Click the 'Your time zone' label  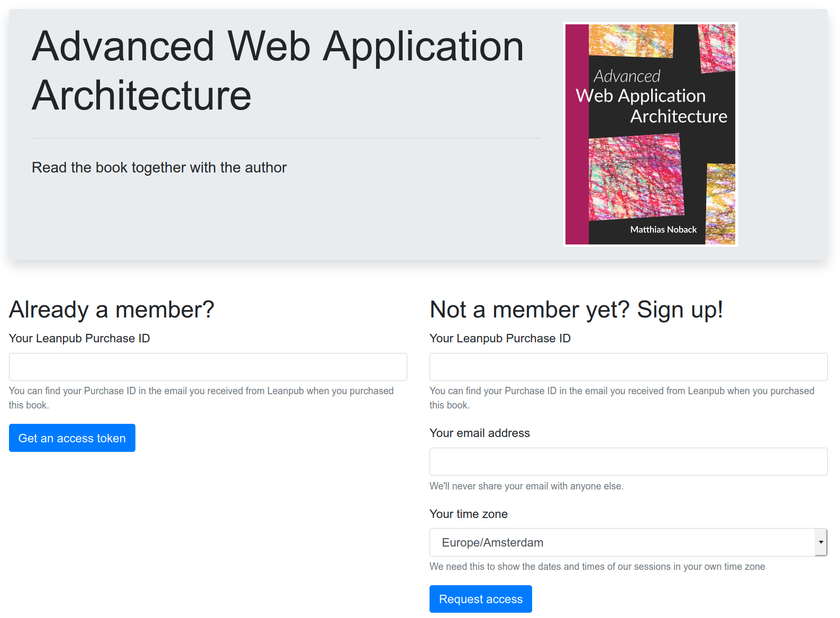click(468, 514)
